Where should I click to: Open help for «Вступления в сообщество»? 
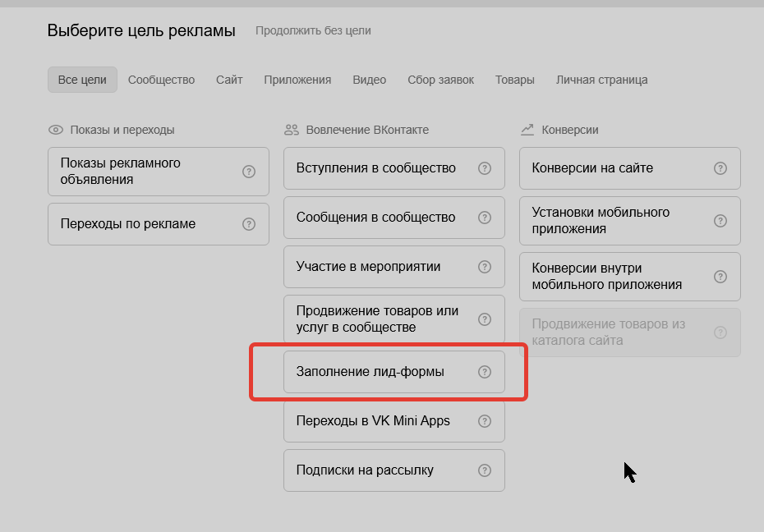click(485, 168)
